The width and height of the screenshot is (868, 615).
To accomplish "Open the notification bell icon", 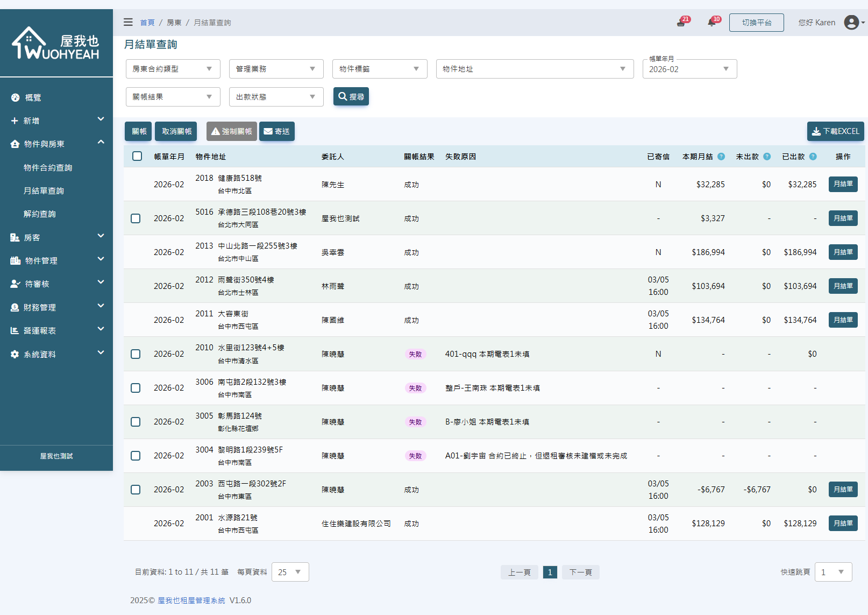I will (x=712, y=23).
